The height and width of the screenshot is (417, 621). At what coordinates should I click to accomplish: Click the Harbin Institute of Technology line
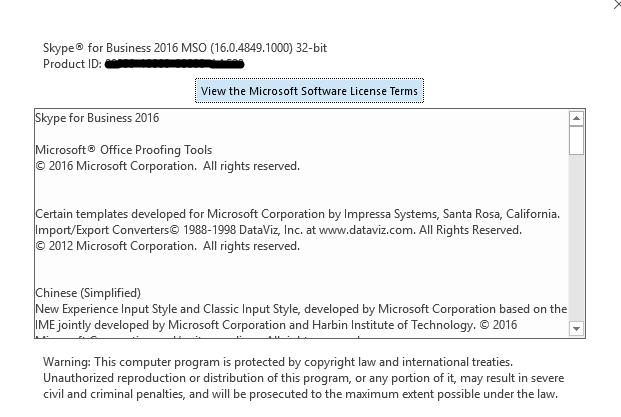[276, 325]
